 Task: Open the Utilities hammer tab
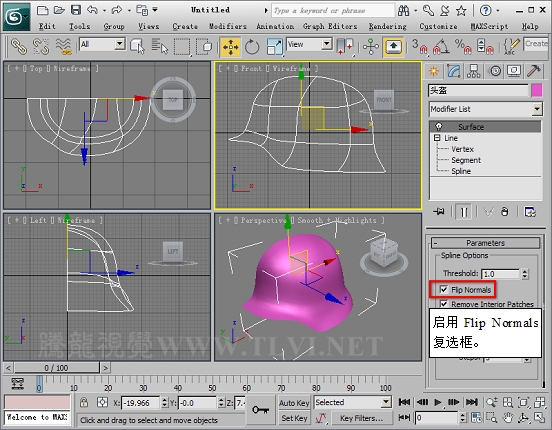[x=534, y=71]
